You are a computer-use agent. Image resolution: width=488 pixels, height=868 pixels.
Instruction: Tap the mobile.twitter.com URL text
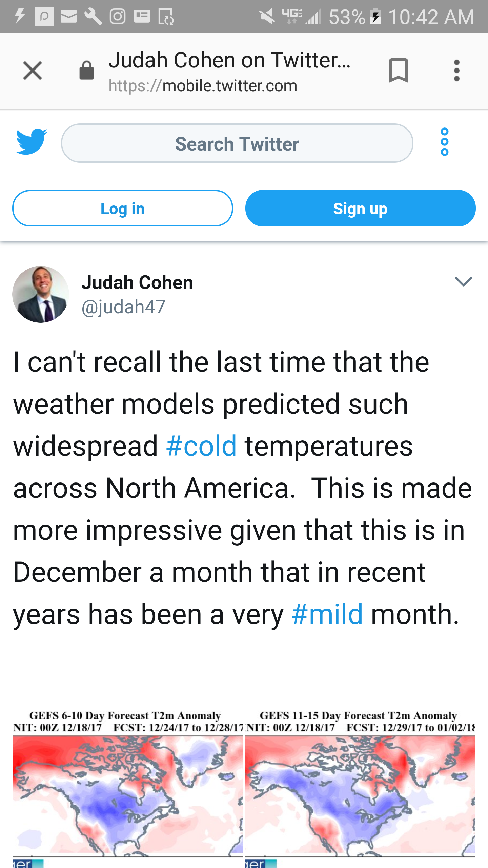[x=203, y=86]
